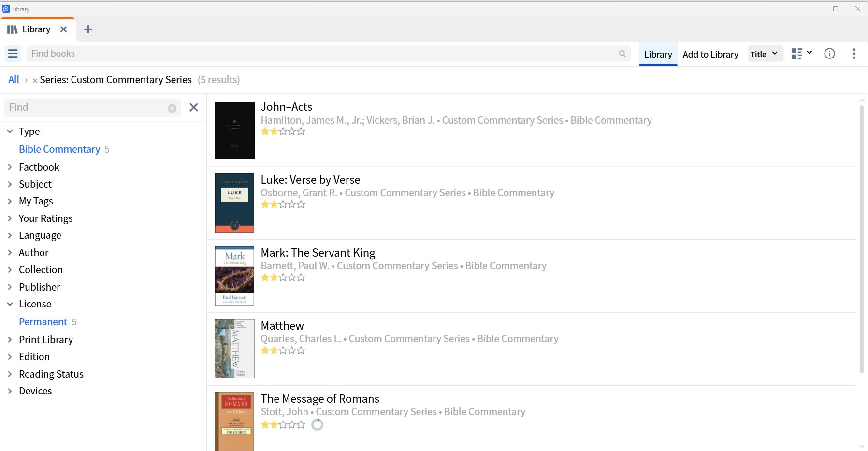Click the Luke cover thumbnail
Image resolution: width=868 pixels, height=451 pixels.
[234, 203]
